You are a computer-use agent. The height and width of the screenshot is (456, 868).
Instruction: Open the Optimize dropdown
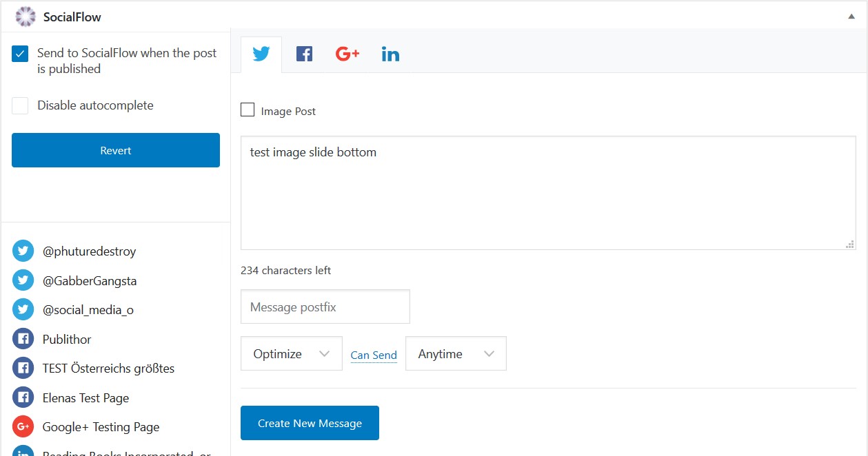tap(292, 353)
